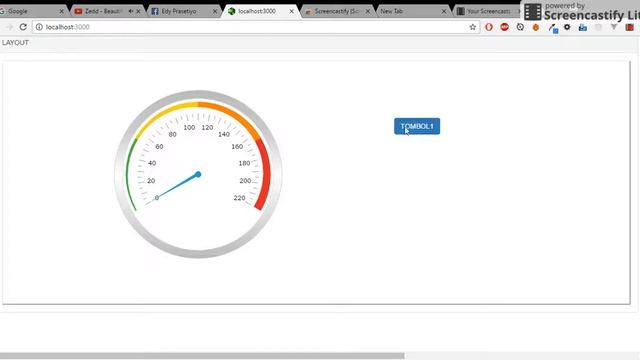The width and height of the screenshot is (640, 360).
Task: Click the gauge label 200
Action: pos(245,180)
